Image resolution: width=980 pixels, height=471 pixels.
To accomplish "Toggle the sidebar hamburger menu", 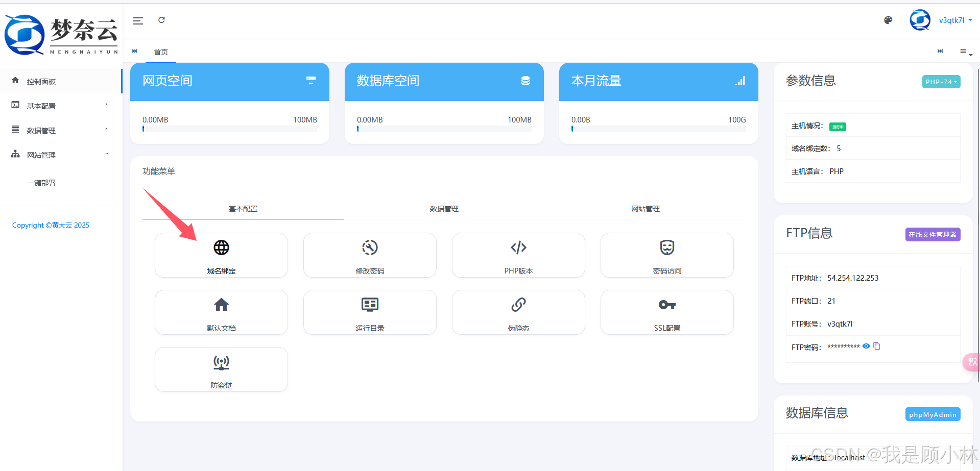I will click(138, 20).
